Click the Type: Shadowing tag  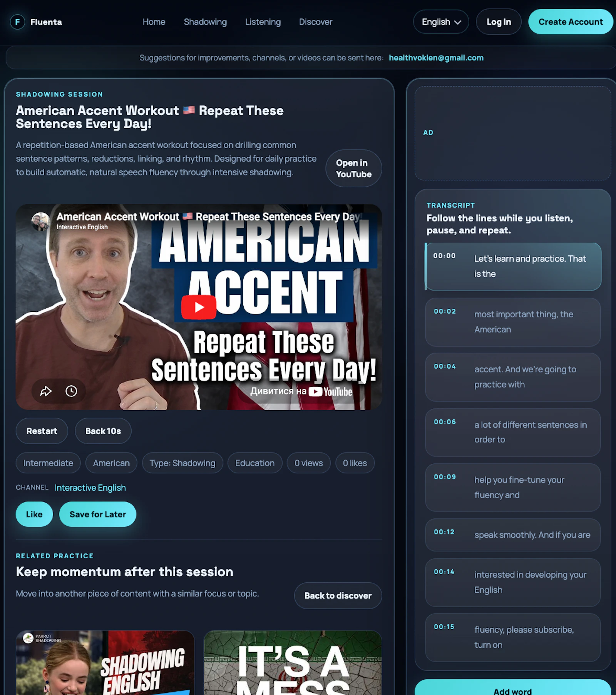tap(182, 463)
